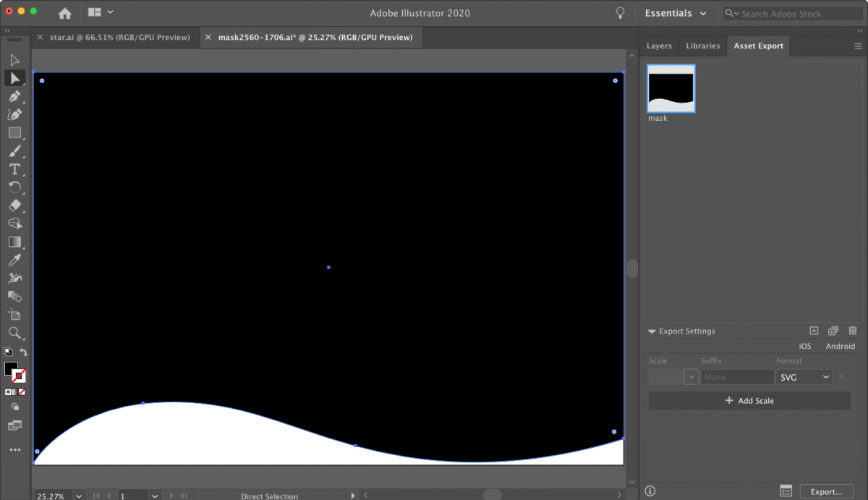Viewport: 868px width, 500px height.
Task: Click the Stroke none swatch
Action: tap(20, 376)
